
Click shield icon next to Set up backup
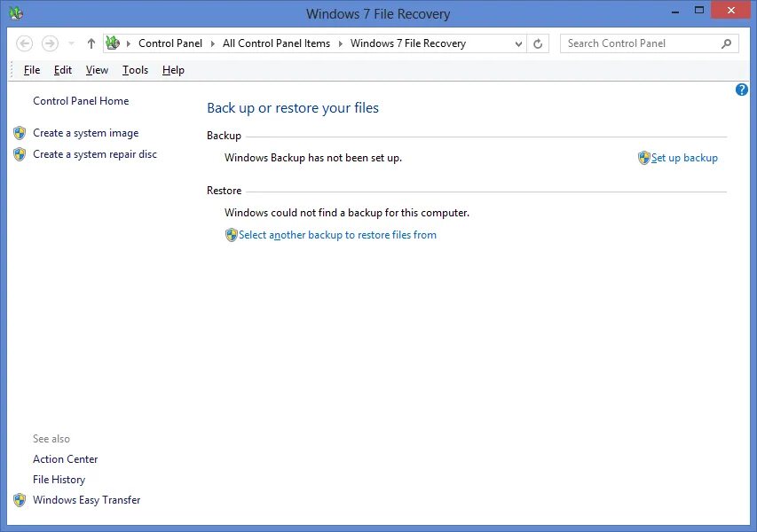[644, 158]
